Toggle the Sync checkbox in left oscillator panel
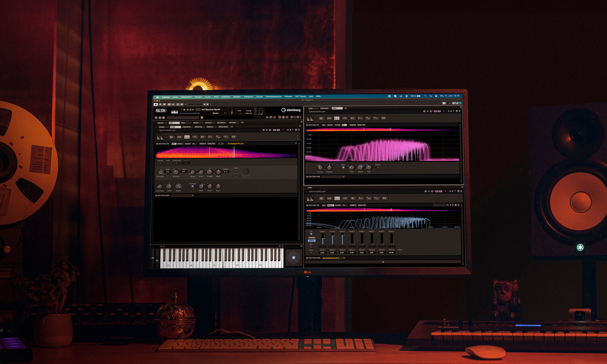The image size is (607, 364). pyautogui.click(x=236, y=171)
